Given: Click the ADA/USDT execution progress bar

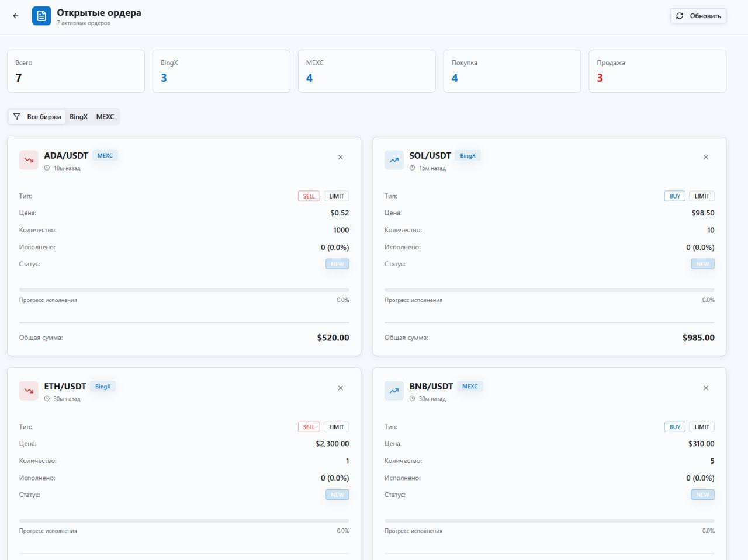Looking at the screenshot, I should click(184, 290).
